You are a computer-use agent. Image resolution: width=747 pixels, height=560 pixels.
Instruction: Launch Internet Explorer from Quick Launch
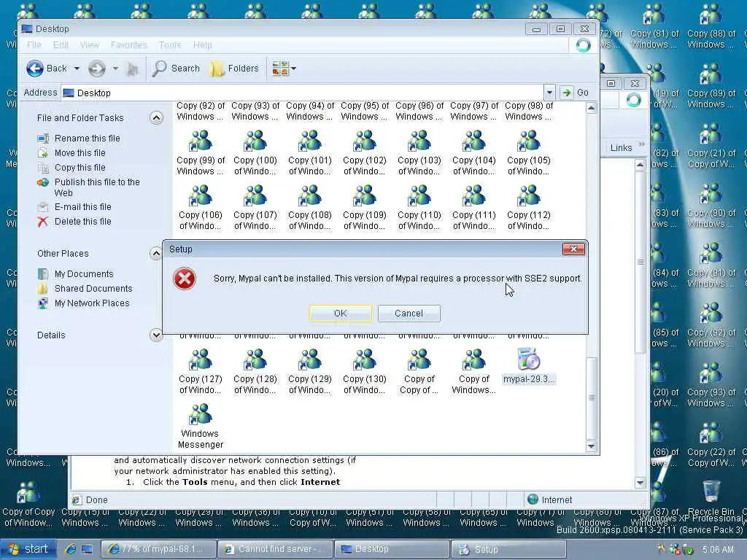[70, 549]
